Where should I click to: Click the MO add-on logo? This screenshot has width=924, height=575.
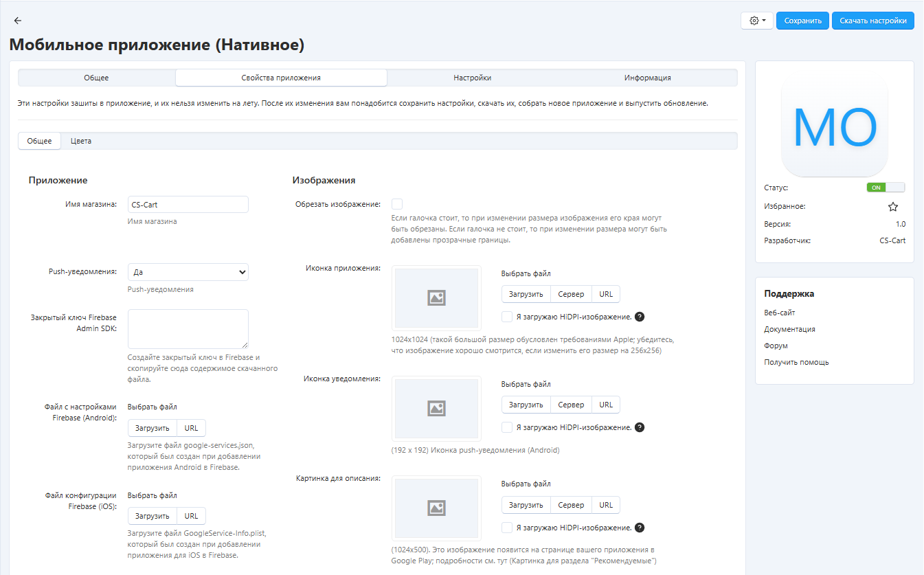tap(834, 127)
